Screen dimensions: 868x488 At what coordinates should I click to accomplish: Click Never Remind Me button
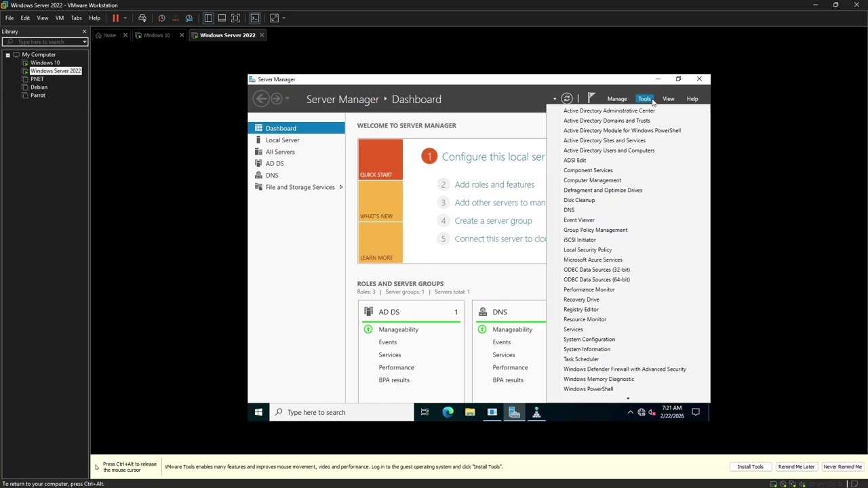tap(843, 467)
